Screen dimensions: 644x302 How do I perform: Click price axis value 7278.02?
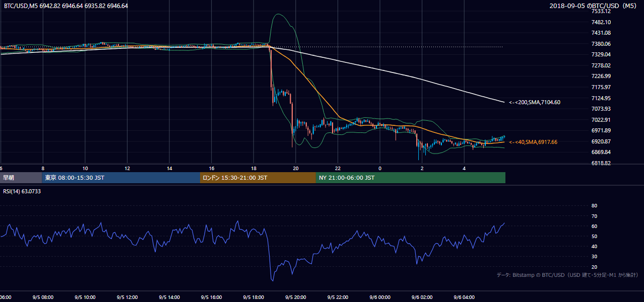[x=601, y=65]
